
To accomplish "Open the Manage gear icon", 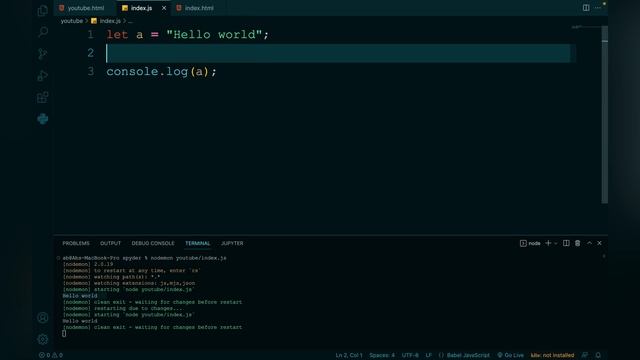I will coord(42,339).
